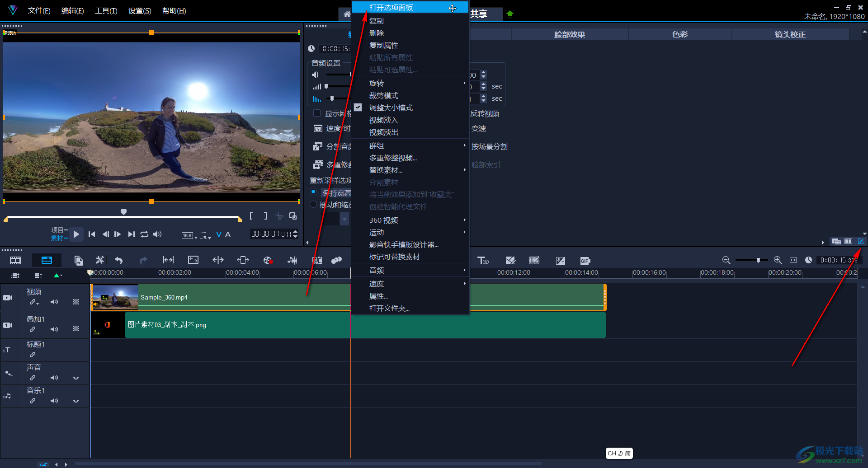The height and width of the screenshot is (468, 868).
Task: Jump to start of clip
Action: point(92,234)
